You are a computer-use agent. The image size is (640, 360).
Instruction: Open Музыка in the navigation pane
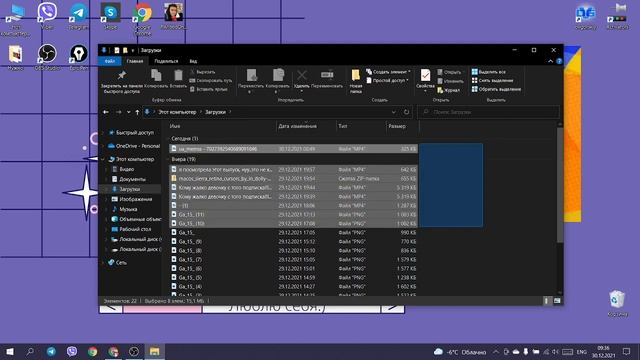(128, 209)
